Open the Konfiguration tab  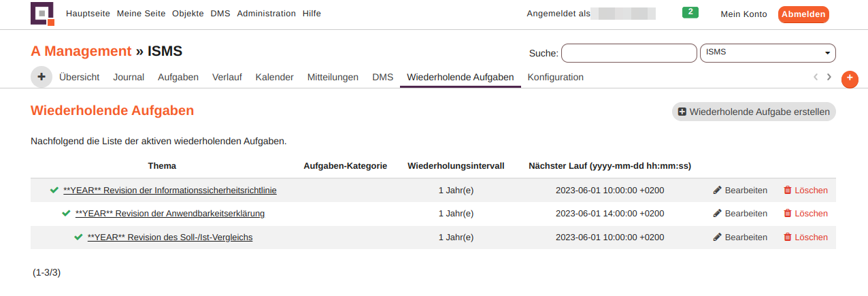556,77
